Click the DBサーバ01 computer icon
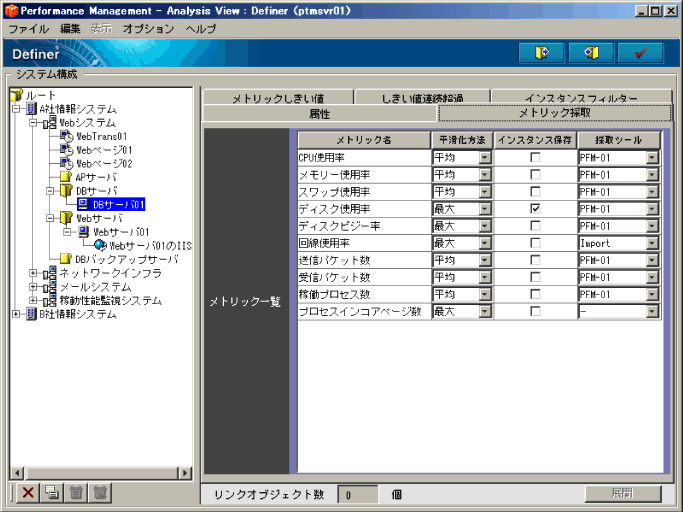This screenshot has height=512, width=683. coord(83,204)
